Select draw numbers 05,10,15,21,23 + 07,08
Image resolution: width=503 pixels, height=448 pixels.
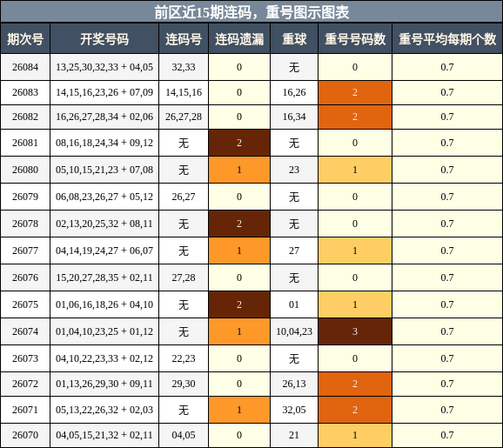104,170
